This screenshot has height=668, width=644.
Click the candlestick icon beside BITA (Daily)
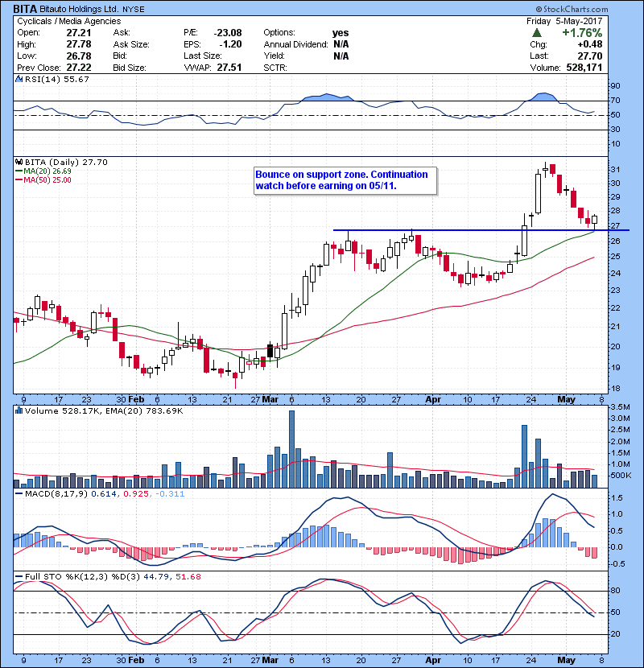click(19, 162)
